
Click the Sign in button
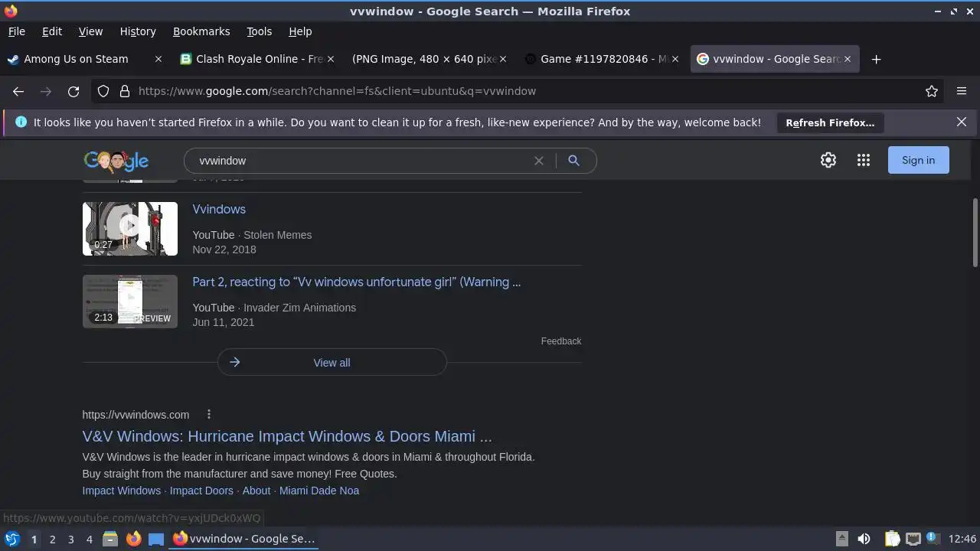pos(918,160)
